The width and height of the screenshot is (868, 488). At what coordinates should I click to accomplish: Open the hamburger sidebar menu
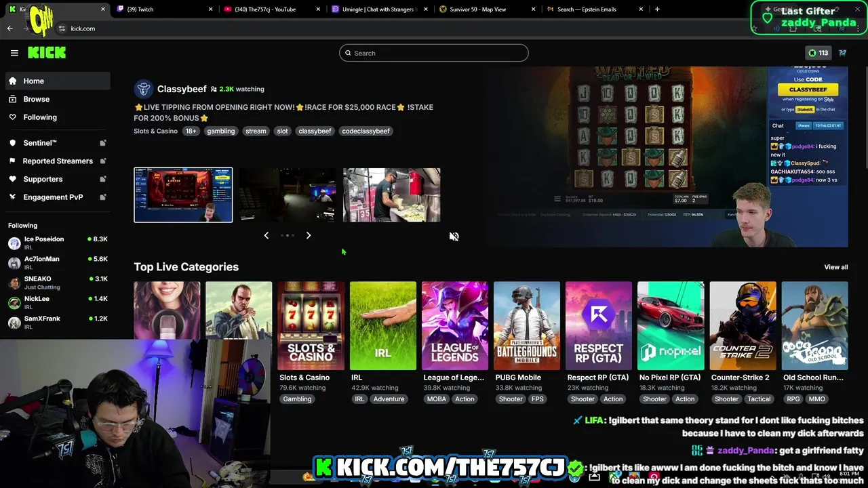click(14, 53)
